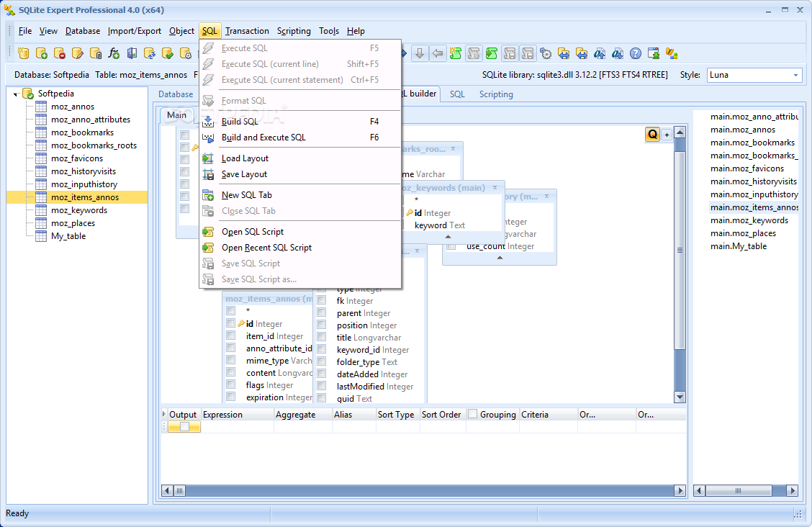Tick the expiration field checkbox
Image resolution: width=812 pixels, height=527 pixels.
[x=231, y=397]
